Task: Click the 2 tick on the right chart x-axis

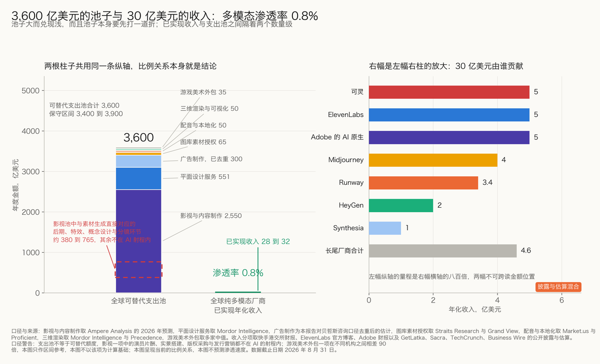Action: 433,301
